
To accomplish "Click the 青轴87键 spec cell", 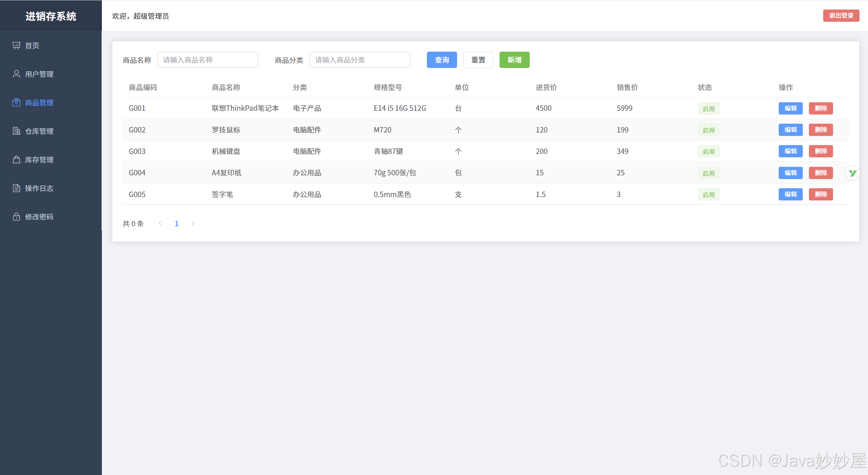I will tap(388, 151).
